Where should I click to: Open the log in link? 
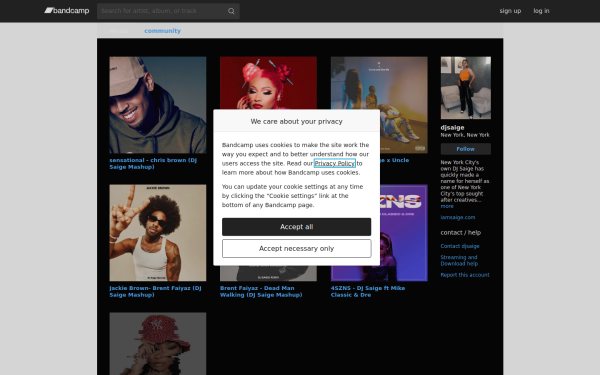coord(541,11)
